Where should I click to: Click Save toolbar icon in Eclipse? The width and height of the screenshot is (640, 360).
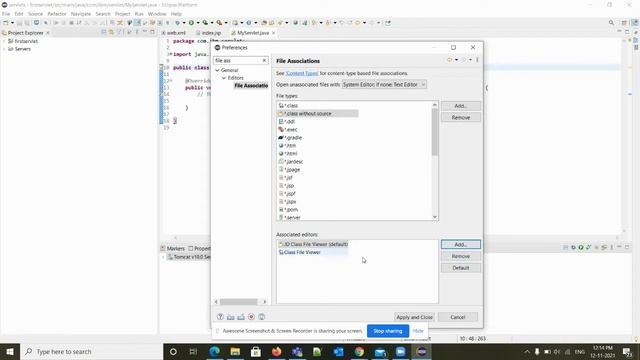click(x=20, y=23)
